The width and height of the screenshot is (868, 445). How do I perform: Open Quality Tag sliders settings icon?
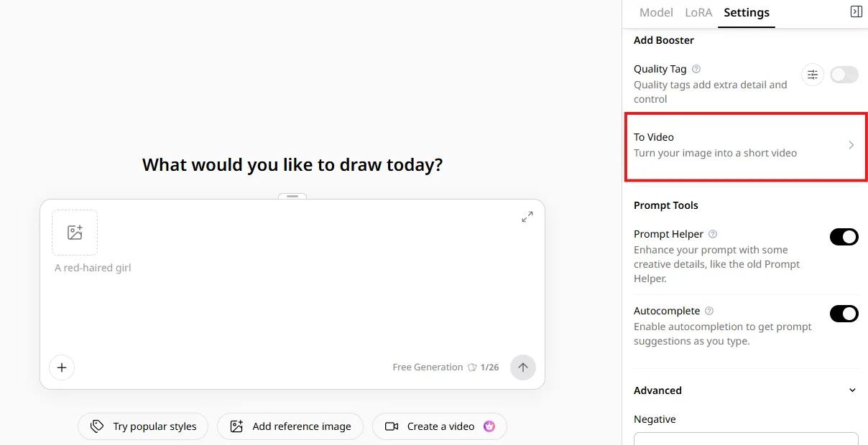tap(813, 75)
